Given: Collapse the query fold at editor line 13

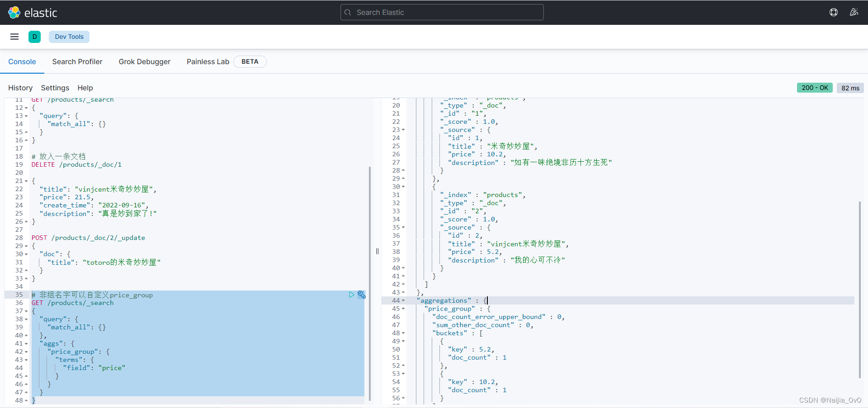Looking at the screenshot, I should point(26,116).
